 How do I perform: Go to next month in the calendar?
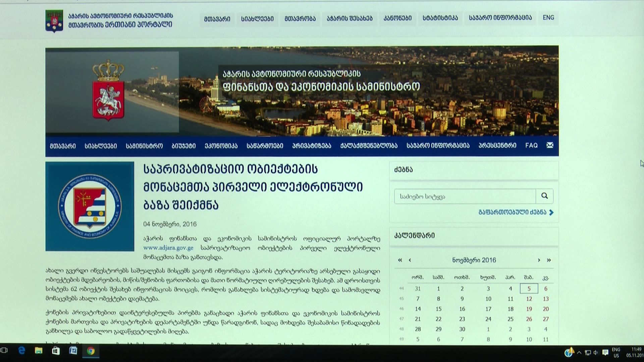point(539,260)
